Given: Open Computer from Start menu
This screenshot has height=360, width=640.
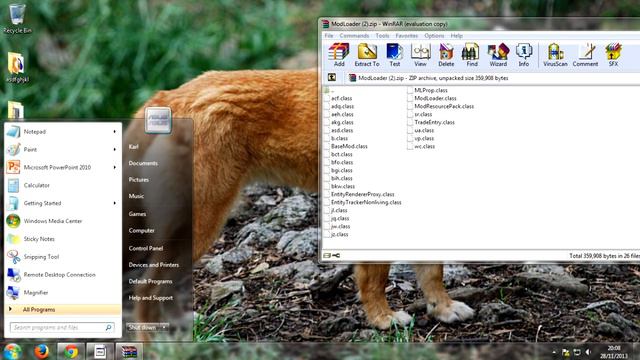Looking at the screenshot, I should point(141,231).
